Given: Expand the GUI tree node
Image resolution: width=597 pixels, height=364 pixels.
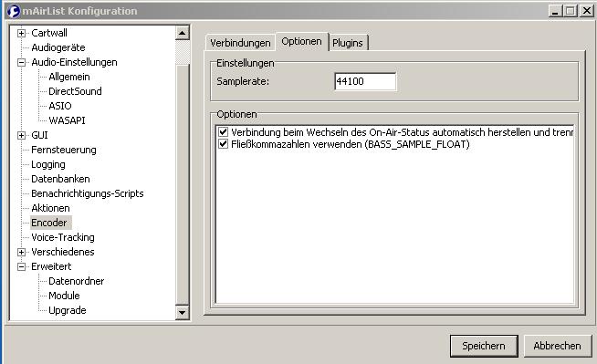Looking at the screenshot, I should [22, 135].
